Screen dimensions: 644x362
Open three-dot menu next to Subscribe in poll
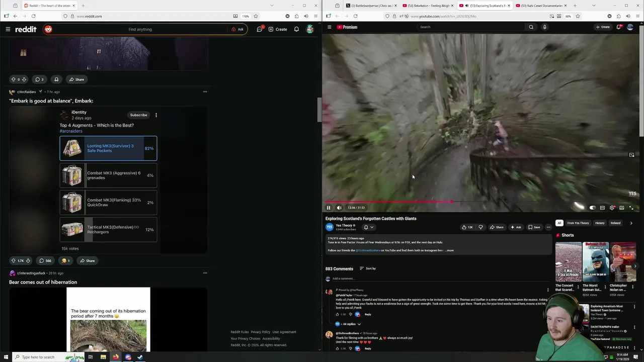[156, 115]
